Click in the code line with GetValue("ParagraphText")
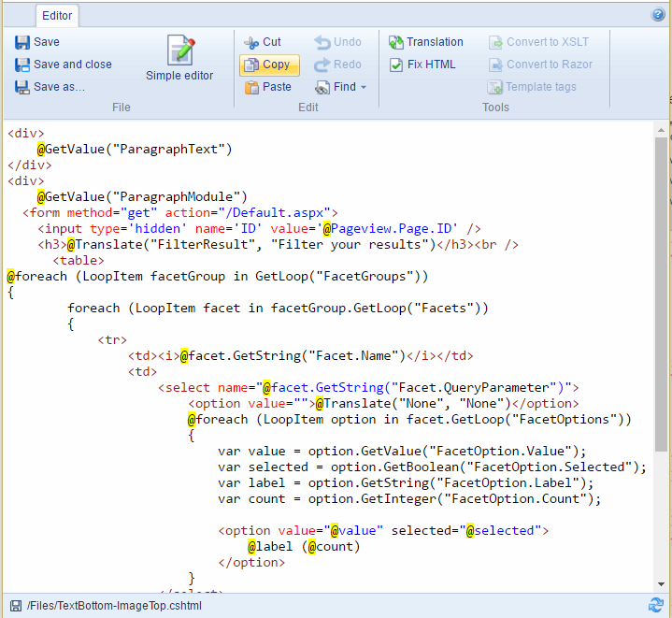 click(x=140, y=149)
